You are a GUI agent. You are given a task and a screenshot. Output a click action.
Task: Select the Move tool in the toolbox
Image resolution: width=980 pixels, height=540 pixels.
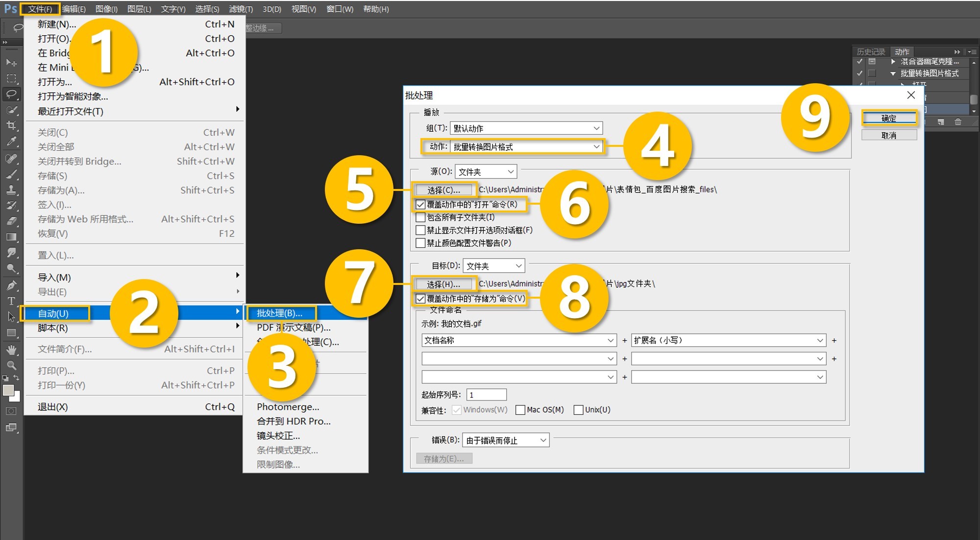[x=11, y=63]
